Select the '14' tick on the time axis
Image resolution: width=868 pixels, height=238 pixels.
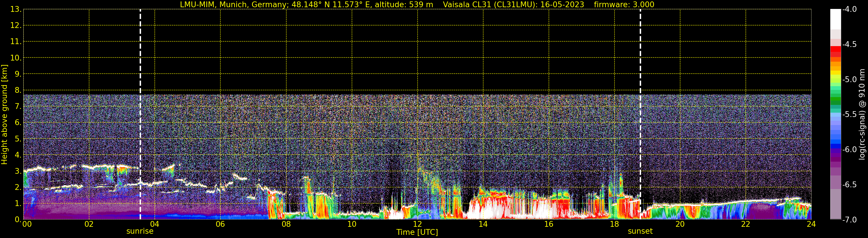483,224
